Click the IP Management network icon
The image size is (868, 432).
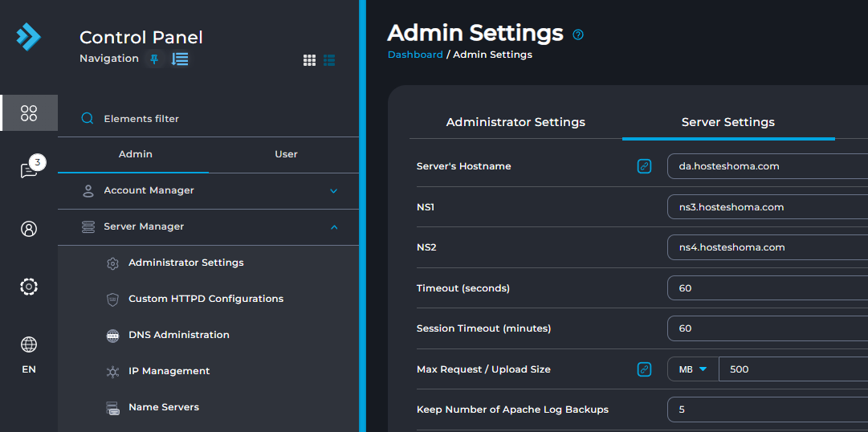[x=112, y=373]
